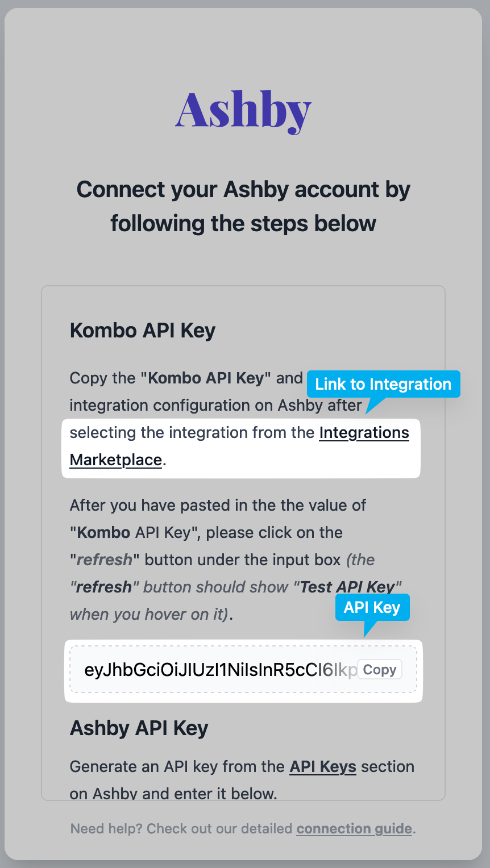The image size is (490, 868).
Task: Click the first italic "refresh" word
Action: pyautogui.click(x=104, y=560)
